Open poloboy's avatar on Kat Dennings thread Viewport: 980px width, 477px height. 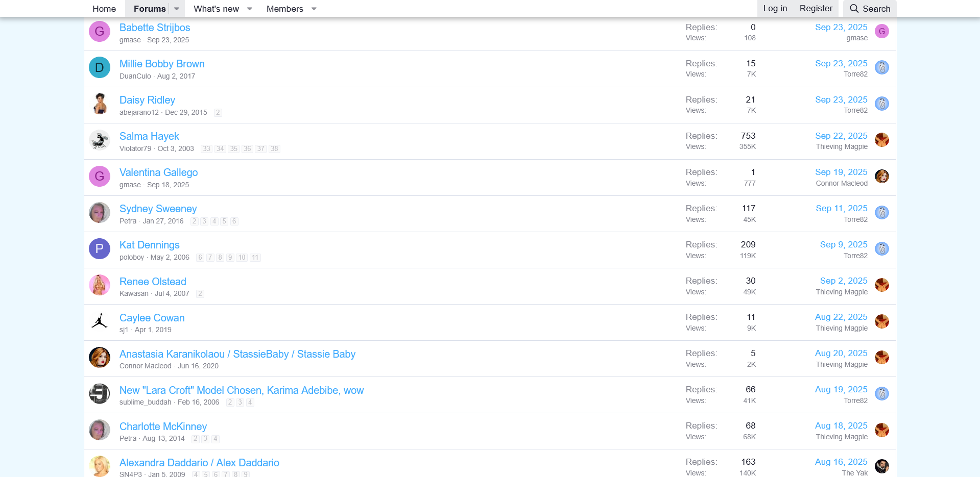pyautogui.click(x=100, y=249)
